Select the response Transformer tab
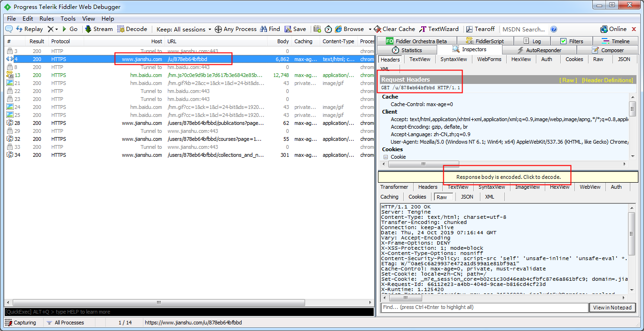Viewport: 644px width, 331px height. pos(394,187)
